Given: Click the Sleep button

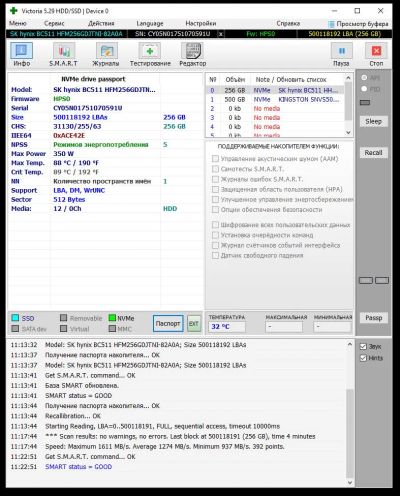Looking at the screenshot, I should tap(373, 122).
